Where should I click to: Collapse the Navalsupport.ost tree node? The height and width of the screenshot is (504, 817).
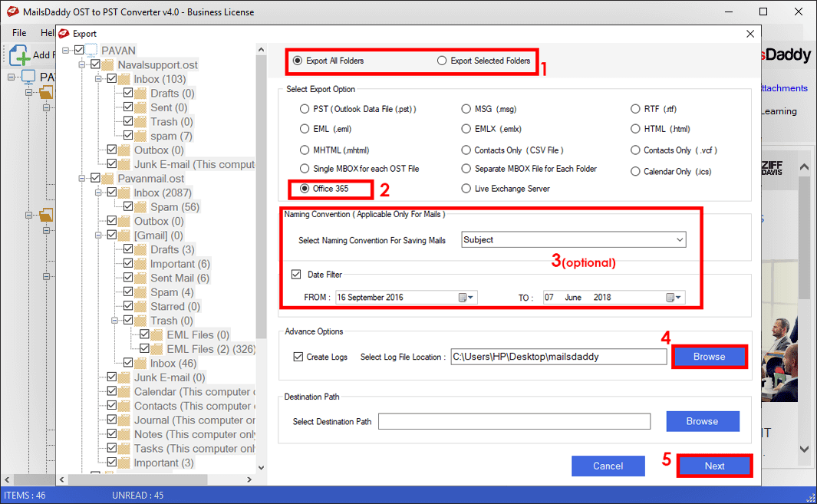click(x=82, y=64)
